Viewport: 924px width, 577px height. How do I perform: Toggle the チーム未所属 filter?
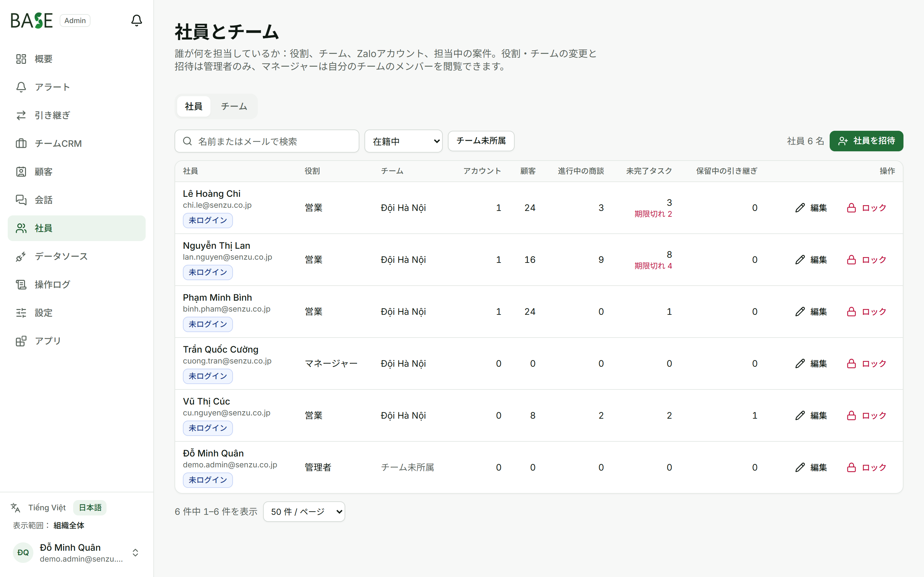click(481, 141)
